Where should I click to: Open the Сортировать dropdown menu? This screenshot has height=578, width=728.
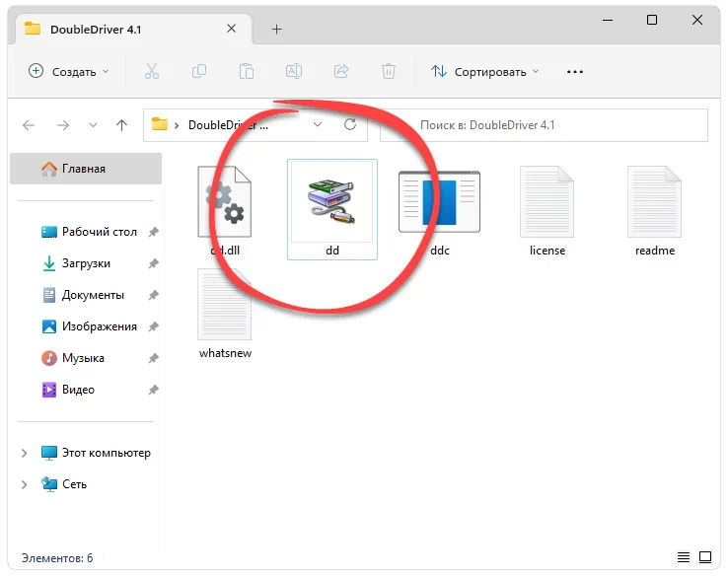coord(484,71)
